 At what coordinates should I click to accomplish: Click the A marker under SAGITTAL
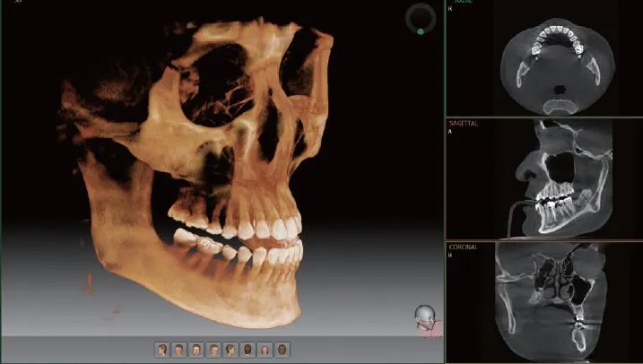[x=450, y=132]
